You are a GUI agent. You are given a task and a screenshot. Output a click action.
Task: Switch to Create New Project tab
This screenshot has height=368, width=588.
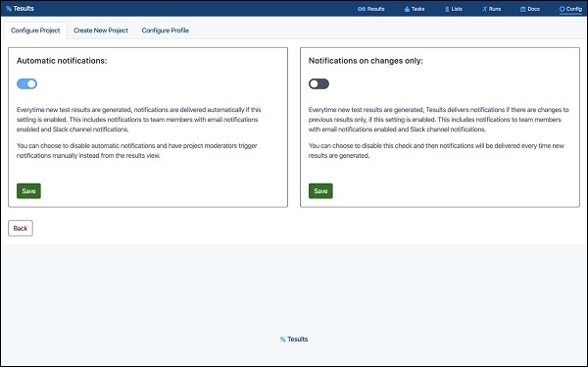click(x=101, y=30)
